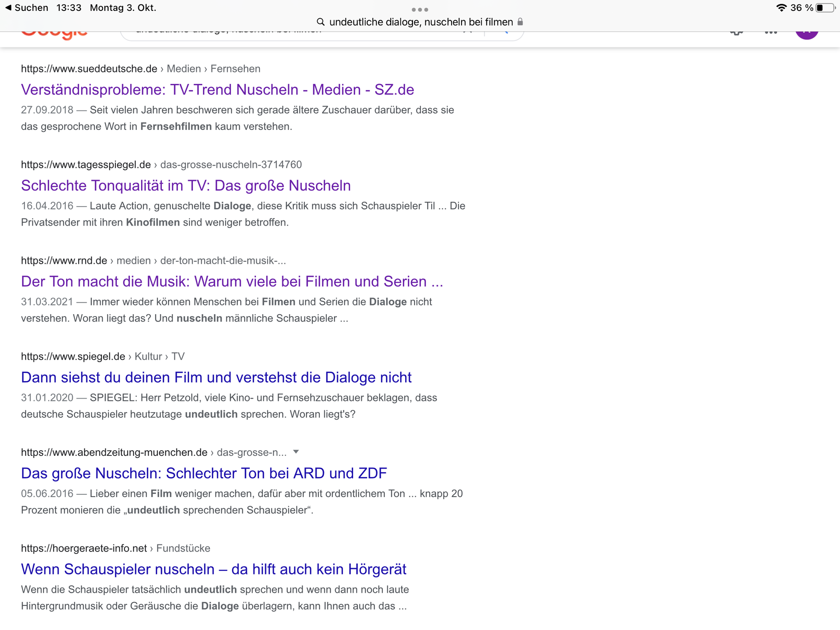Tap the battery indicator icon
The width and height of the screenshot is (840, 630).
click(825, 8)
